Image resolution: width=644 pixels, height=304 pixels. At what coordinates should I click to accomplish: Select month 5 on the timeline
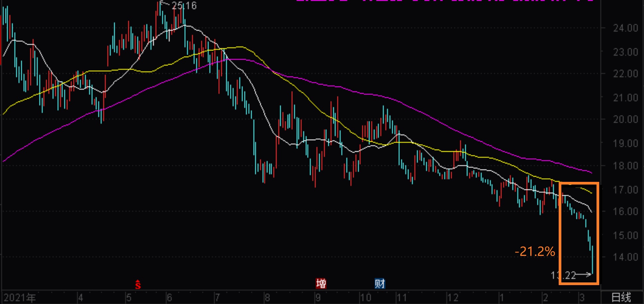click(x=129, y=298)
